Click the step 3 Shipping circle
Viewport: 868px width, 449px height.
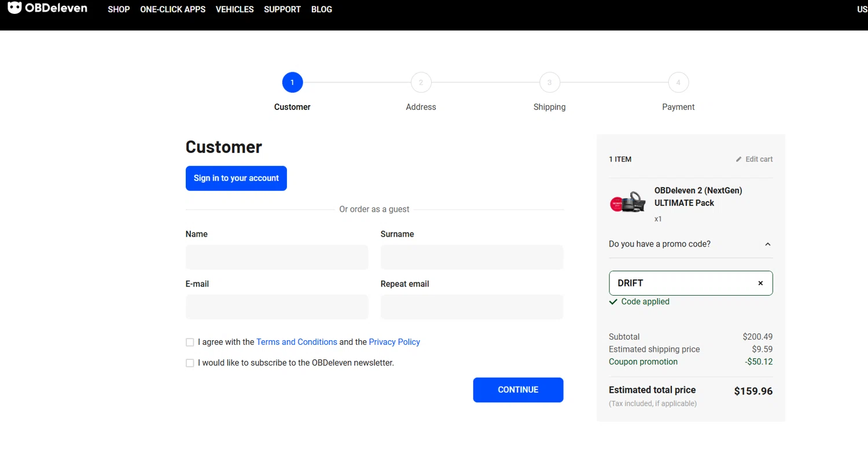549,82
